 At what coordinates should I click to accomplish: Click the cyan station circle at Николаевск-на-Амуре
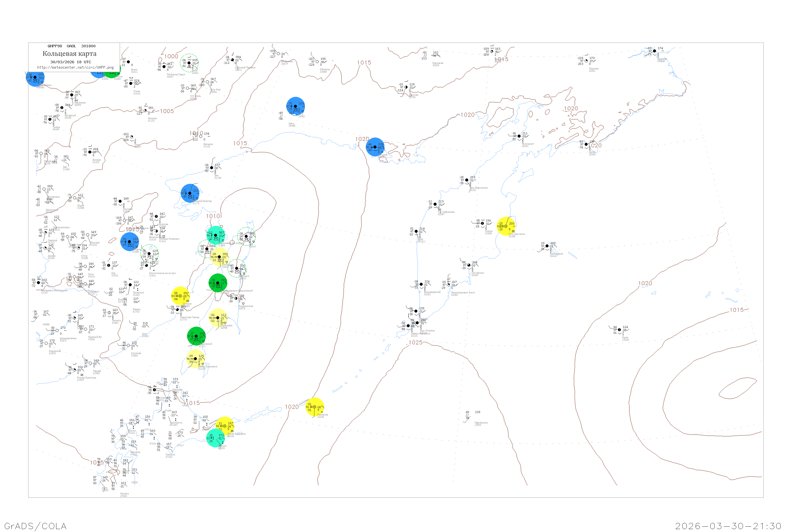pyautogui.click(x=216, y=235)
